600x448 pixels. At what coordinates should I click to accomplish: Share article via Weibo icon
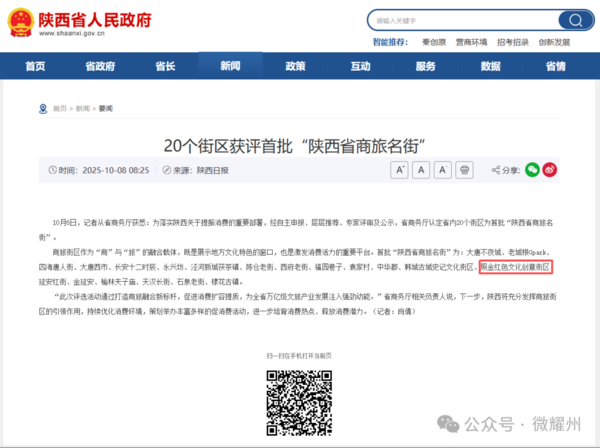[550, 171]
